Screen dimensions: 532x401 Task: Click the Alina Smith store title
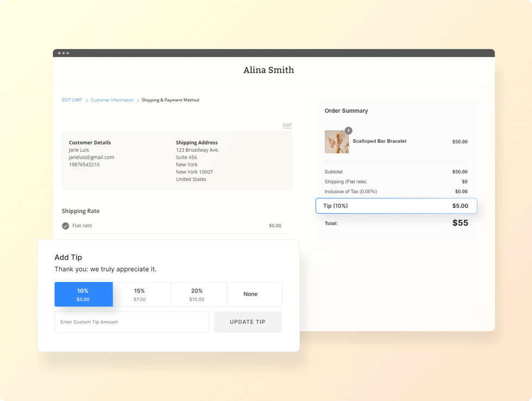point(268,70)
